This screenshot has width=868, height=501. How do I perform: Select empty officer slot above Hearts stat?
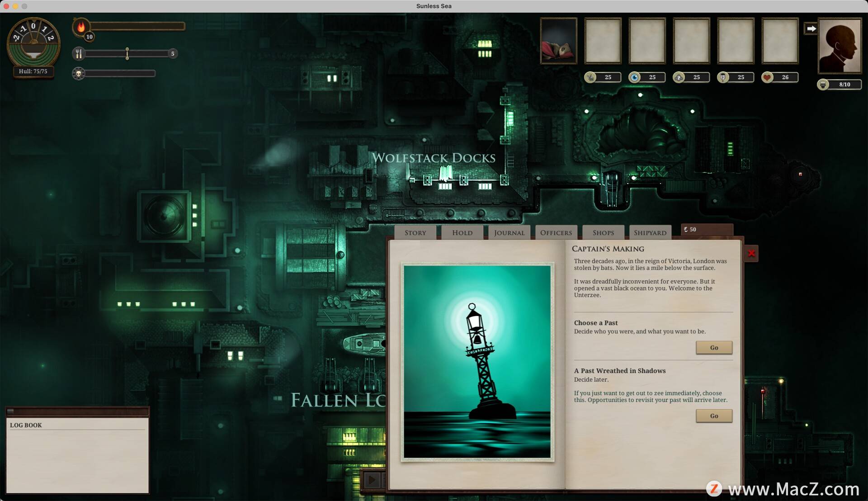[x=780, y=41]
